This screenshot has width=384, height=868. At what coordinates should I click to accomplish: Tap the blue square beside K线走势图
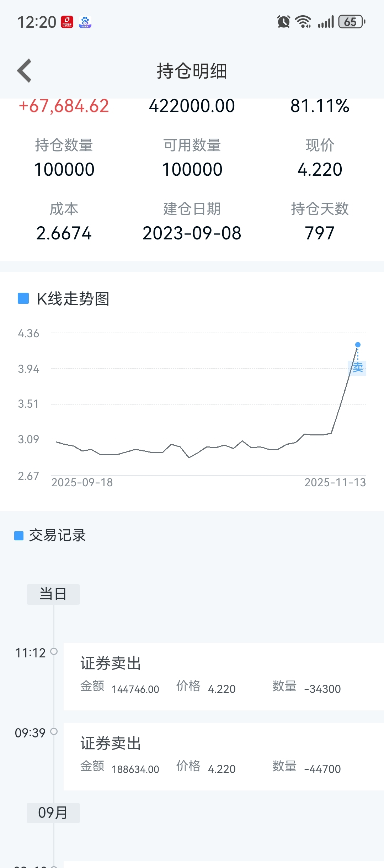coord(23,298)
